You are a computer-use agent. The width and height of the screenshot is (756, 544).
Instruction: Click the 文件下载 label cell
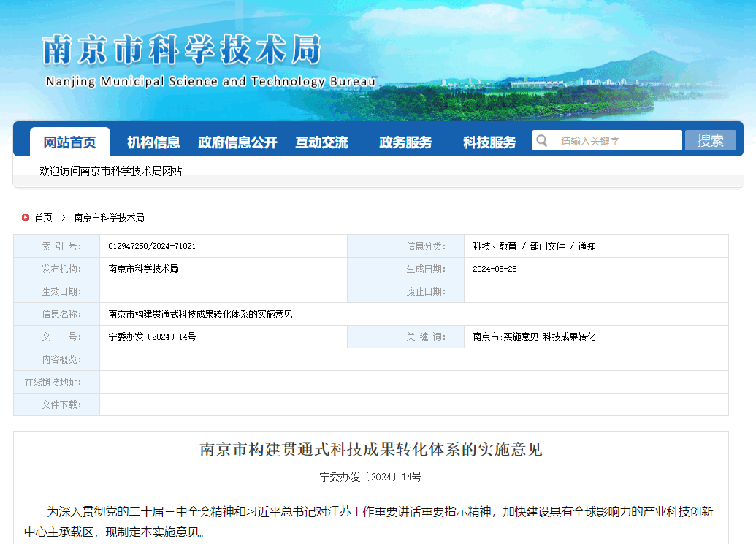click(56, 405)
